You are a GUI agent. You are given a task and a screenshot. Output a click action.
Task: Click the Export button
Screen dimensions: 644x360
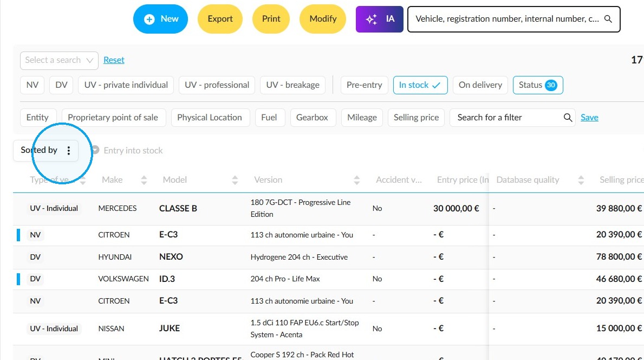click(x=220, y=19)
